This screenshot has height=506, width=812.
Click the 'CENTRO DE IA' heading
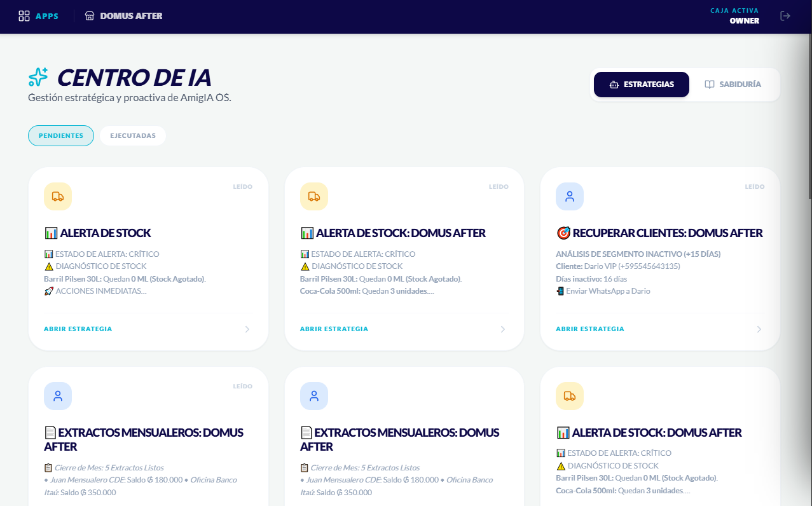[x=134, y=78]
